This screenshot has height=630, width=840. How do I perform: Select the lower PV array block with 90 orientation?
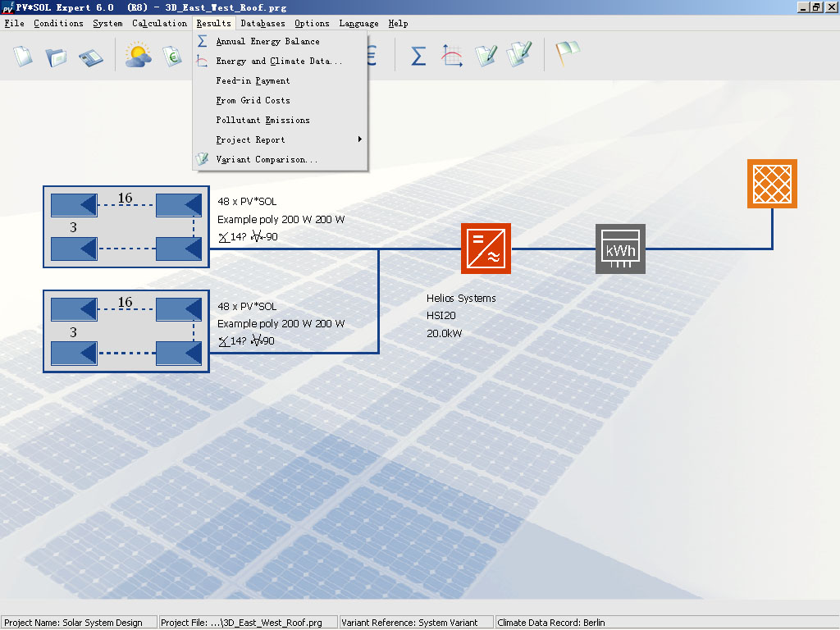(x=126, y=331)
